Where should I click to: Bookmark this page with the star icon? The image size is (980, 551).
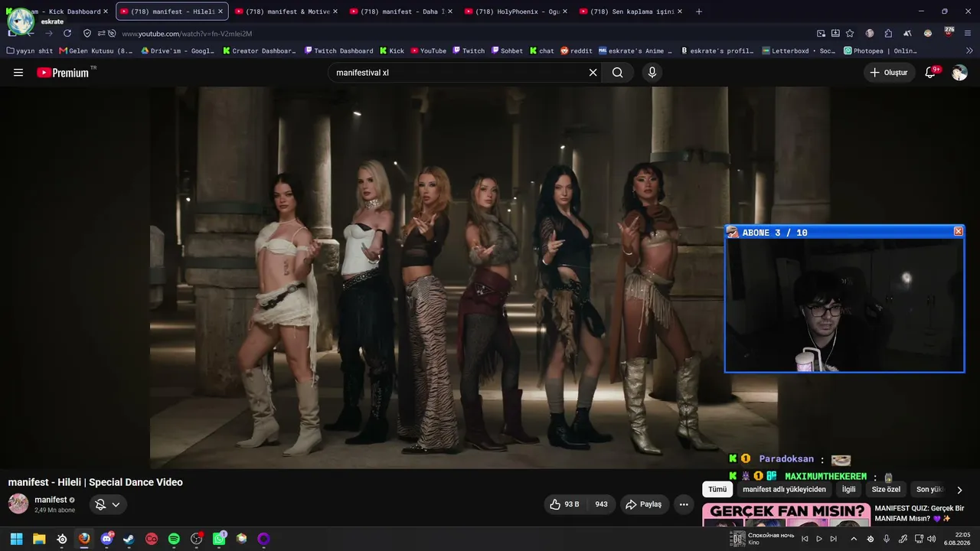point(850,34)
